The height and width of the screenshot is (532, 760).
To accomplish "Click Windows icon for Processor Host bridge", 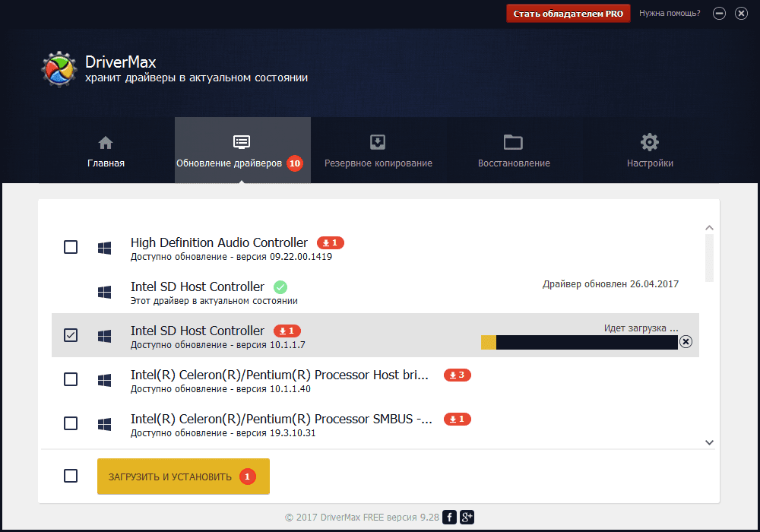I will (x=104, y=380).
